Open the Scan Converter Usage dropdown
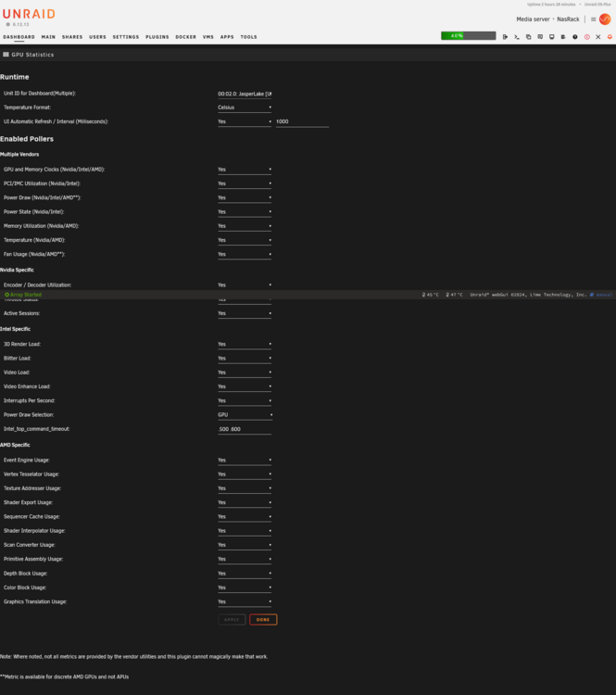The image size is (616, 695). click(245, 546)
